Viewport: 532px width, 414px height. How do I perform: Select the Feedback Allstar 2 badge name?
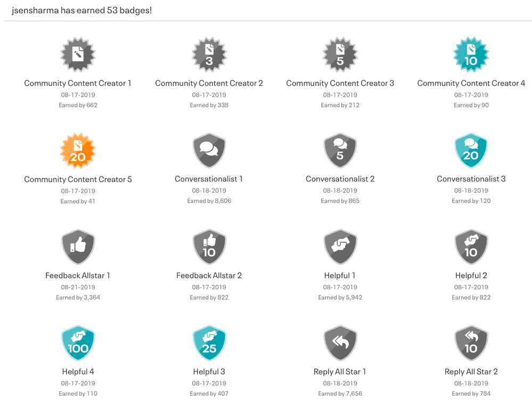209,275
